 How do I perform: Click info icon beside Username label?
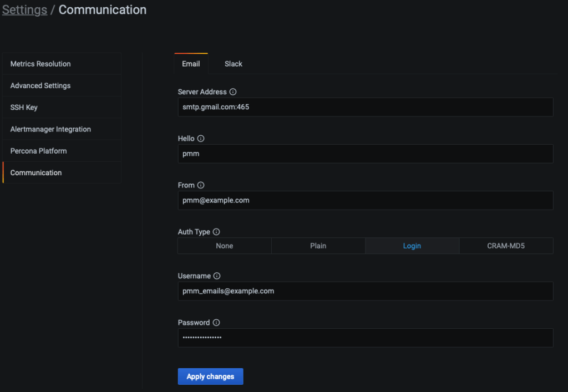[x=217, y=276]
